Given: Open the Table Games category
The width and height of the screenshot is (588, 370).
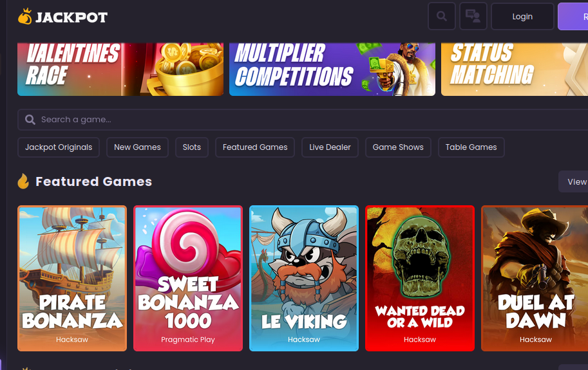Looking at the screenshot, I should [x=471, y=147].
